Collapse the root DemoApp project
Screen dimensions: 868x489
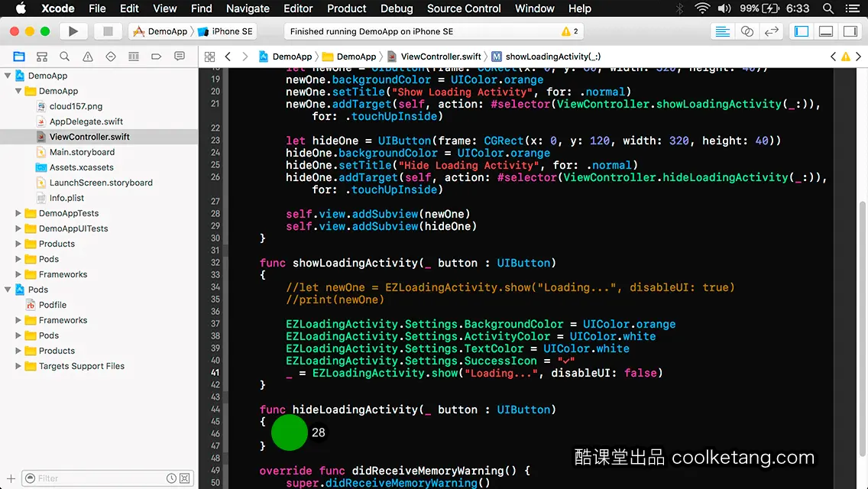pyautogui.click(x=8, y=76)
